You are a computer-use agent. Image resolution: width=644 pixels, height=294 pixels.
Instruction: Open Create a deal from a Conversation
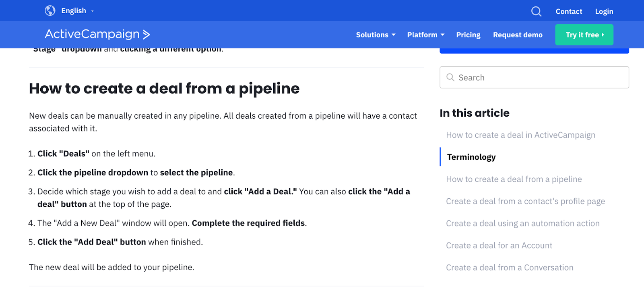pos(510,267)
